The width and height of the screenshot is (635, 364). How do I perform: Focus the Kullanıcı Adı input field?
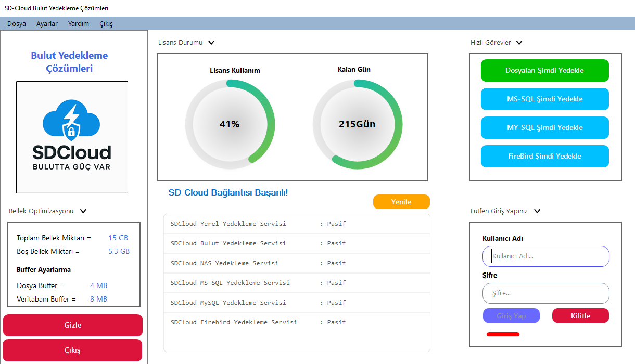546,256
